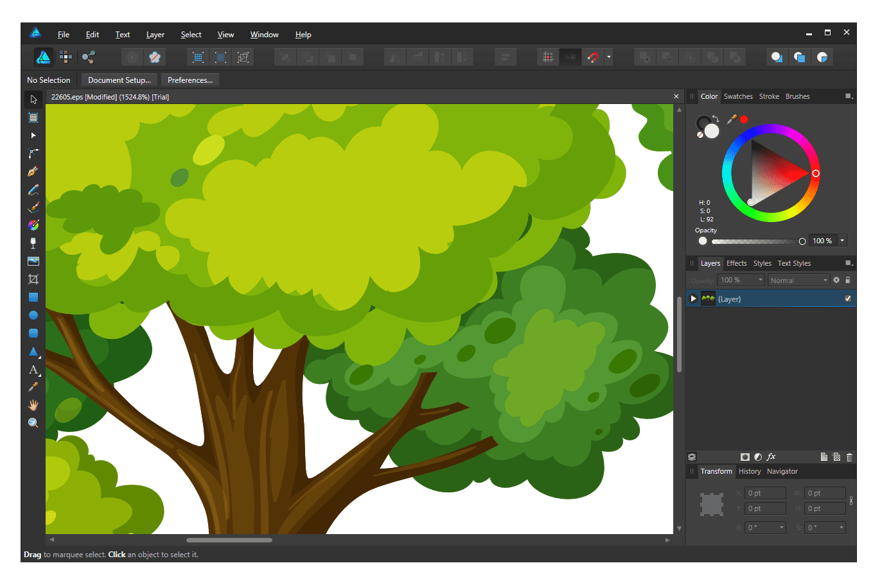Select the View hand tool
882x588 pixels.
[x=33, y=405]
